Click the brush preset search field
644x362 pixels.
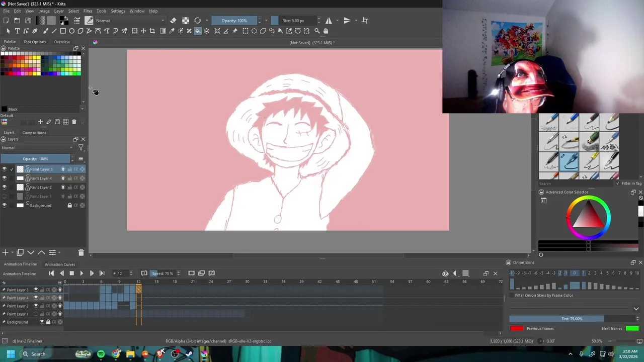point(576,184)
